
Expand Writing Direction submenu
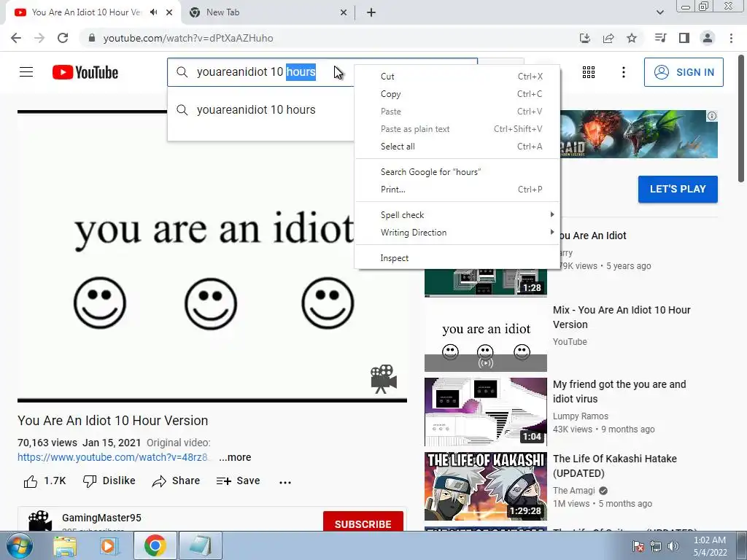click(x=457, y=233)
